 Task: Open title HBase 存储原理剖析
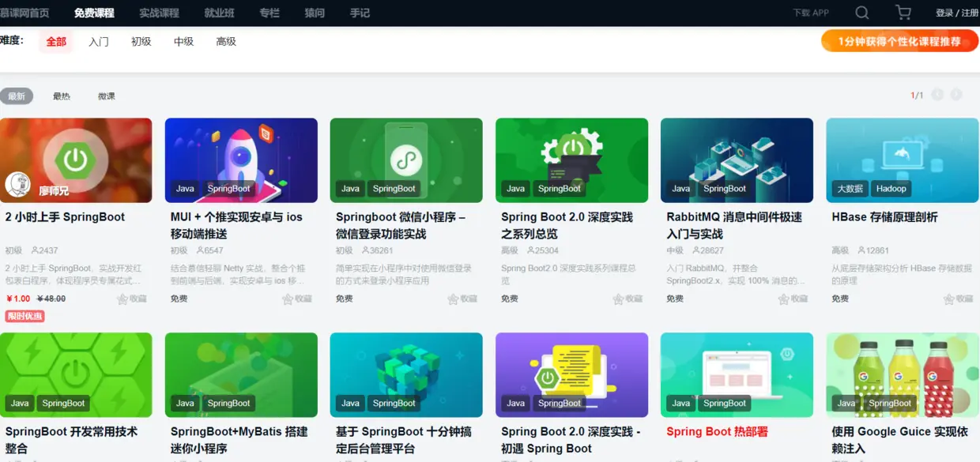tap(884, 217)
